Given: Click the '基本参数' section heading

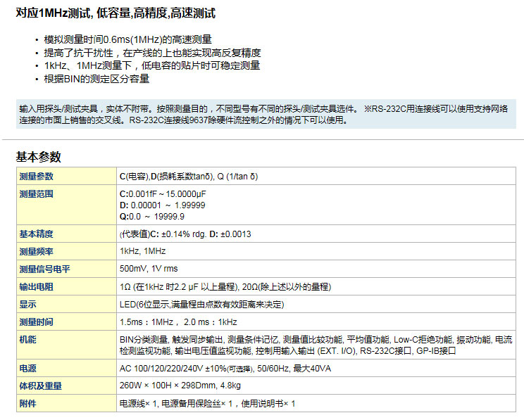Looking at the screenshot, I should [39, 157].
